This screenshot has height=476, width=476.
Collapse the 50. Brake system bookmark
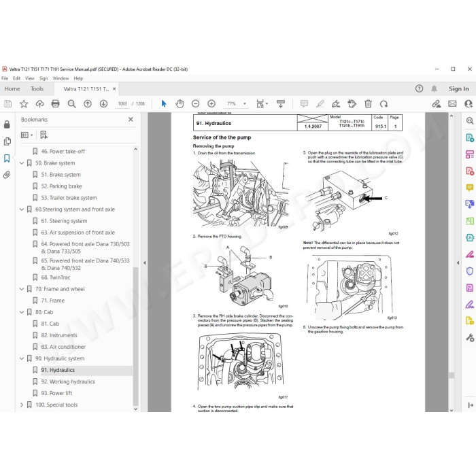pos(22,163)
